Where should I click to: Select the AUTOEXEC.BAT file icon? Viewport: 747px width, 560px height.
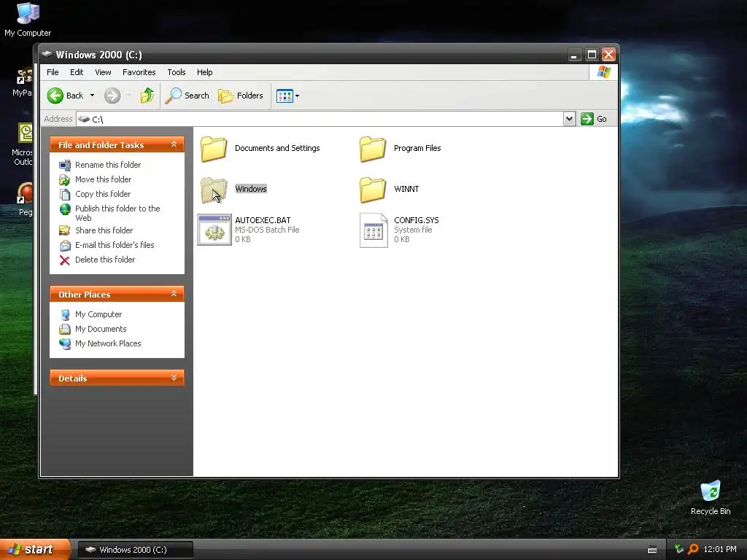pos(214,230)
